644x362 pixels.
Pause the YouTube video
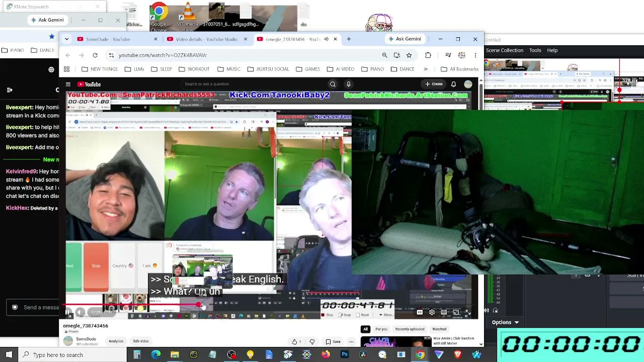67,312
